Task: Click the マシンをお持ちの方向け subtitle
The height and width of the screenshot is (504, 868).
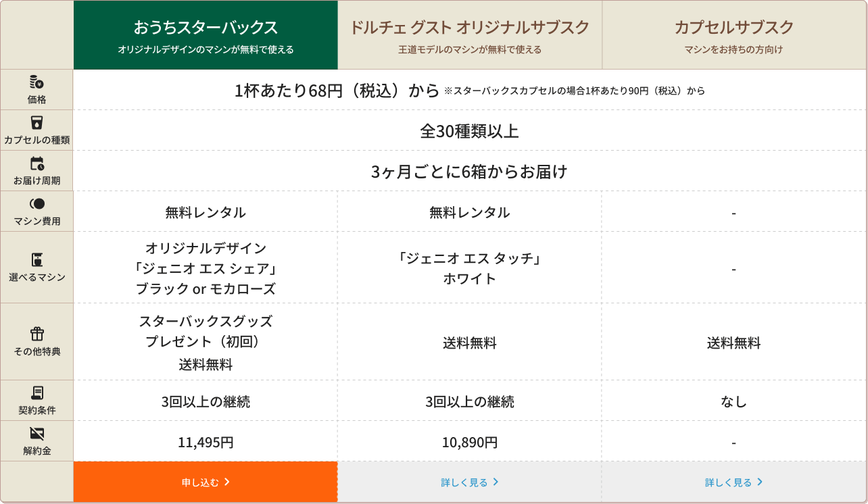Action: (734, 49)
